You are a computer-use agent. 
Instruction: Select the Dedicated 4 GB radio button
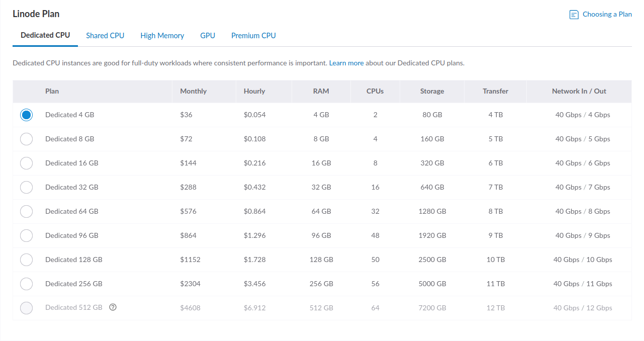coord(26,115)
